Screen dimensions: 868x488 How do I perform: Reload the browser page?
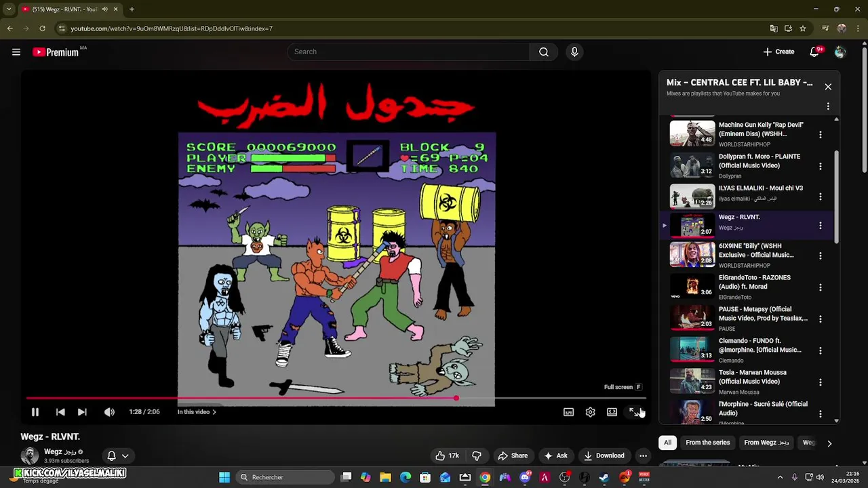[x=42, y=28]
